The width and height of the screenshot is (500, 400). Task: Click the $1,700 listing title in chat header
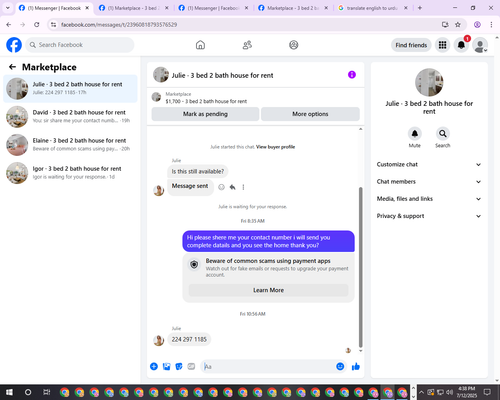tap(206, 101)
